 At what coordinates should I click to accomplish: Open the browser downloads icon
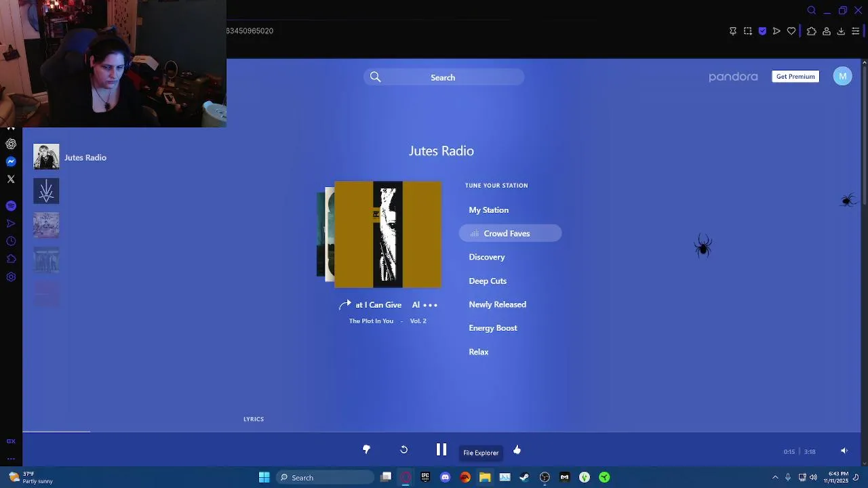(841, 31)
